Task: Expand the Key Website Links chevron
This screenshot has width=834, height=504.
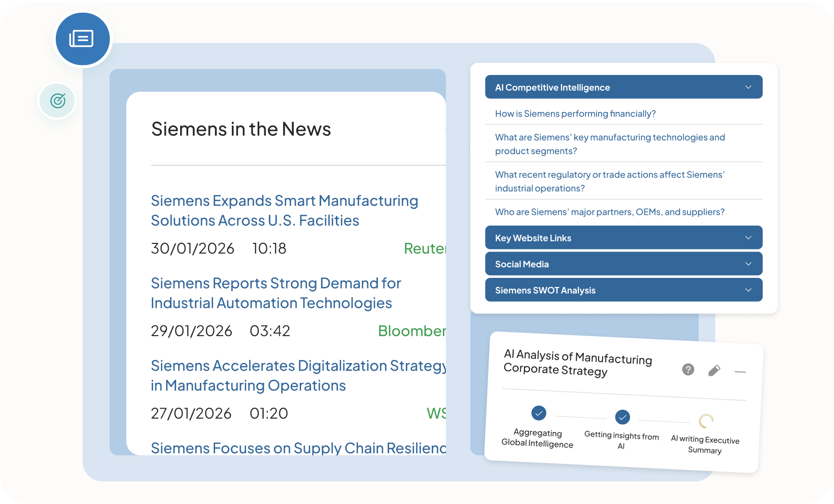Action: [x=748, y=238]
